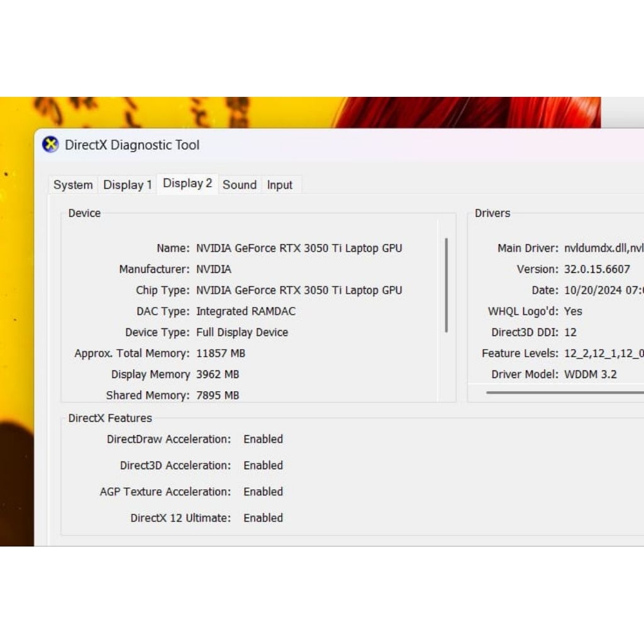Click the Feature Levels value "12_2,12_1"
The height and width of the screenshot is (644, 644).
click(x=590, y=353)
